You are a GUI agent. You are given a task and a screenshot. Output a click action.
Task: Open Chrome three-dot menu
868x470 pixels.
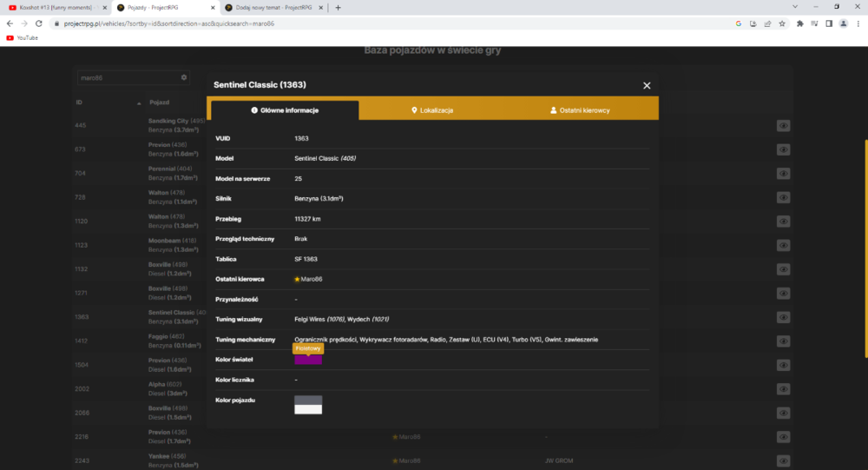pos(858,23)
